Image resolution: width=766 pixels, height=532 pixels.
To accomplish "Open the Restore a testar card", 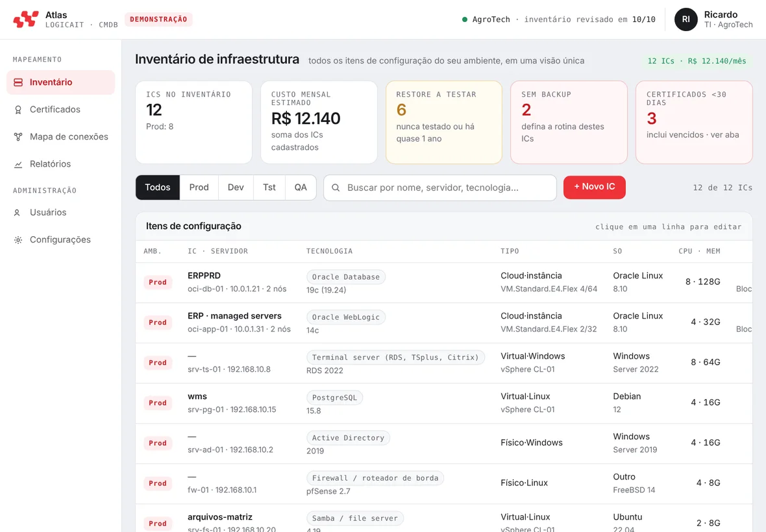I will [x=443, y=122].
